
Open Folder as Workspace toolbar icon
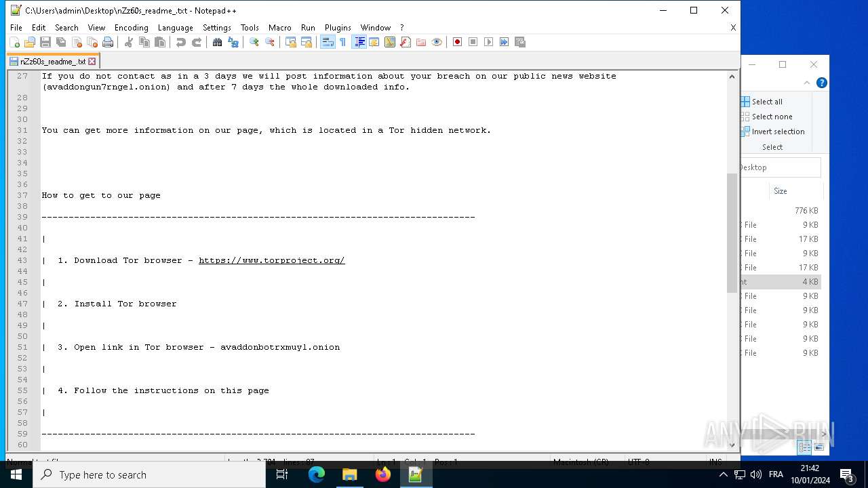point(421,42)
